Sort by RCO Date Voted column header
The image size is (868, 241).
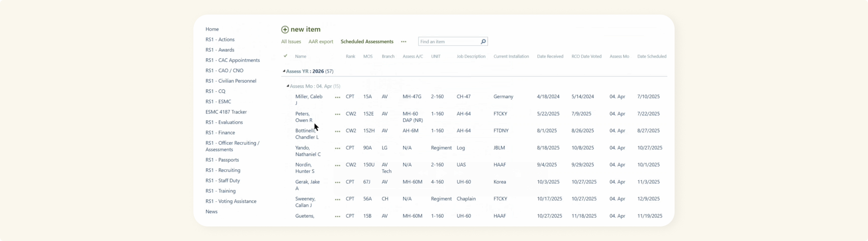587,56
